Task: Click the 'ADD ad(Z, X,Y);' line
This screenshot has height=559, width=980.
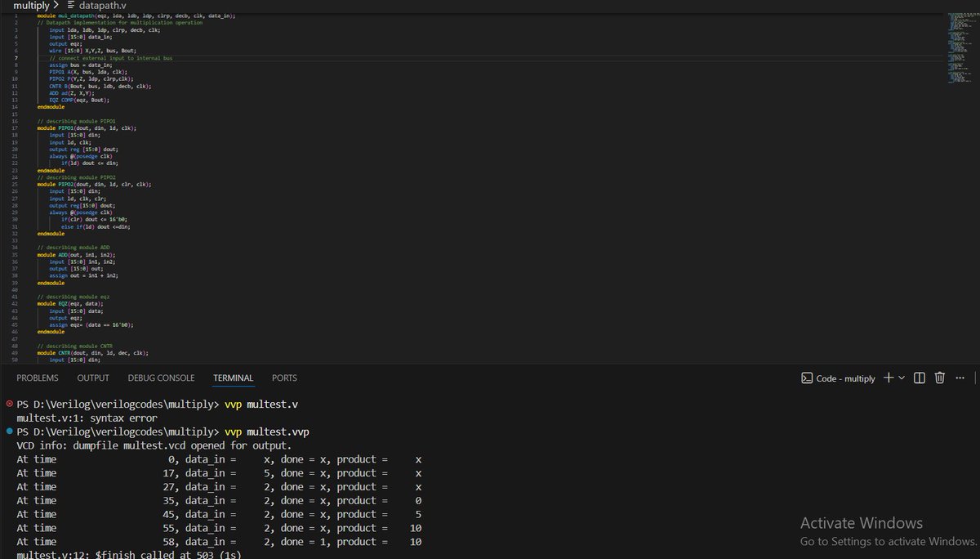Action: click(x=72, y=93)
